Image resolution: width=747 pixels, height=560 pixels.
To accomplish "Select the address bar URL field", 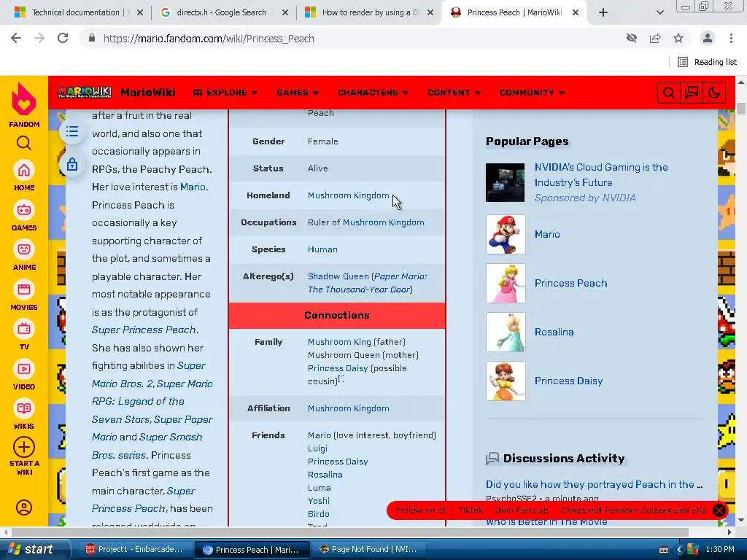I will click(352, 38).
